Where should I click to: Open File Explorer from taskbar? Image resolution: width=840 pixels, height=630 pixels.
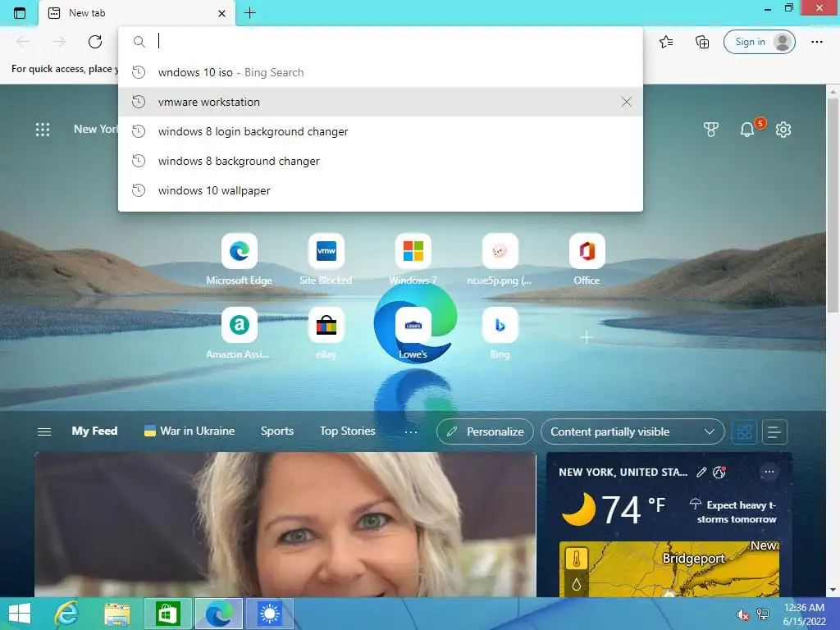click(117, 614)
